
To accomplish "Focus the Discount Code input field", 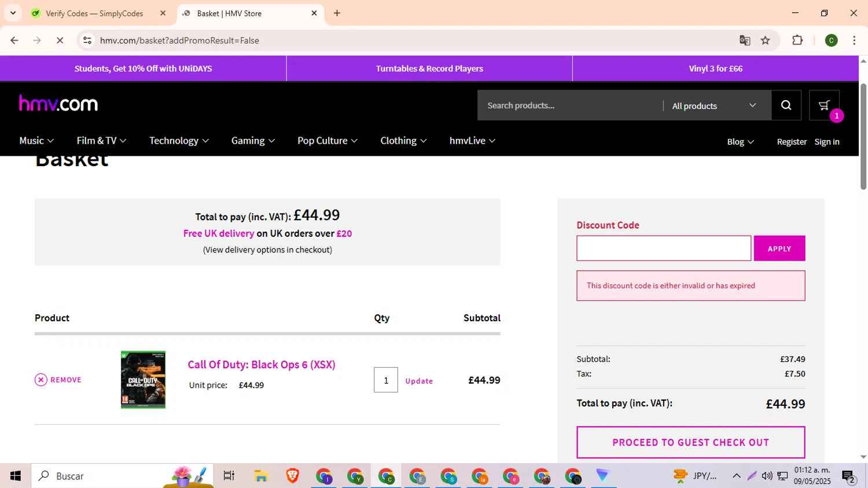I will 664,248.
